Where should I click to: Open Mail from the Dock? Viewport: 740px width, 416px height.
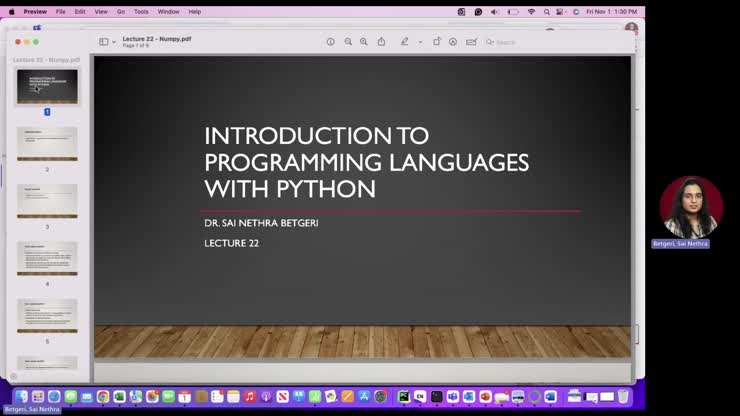tap(87, 397)
